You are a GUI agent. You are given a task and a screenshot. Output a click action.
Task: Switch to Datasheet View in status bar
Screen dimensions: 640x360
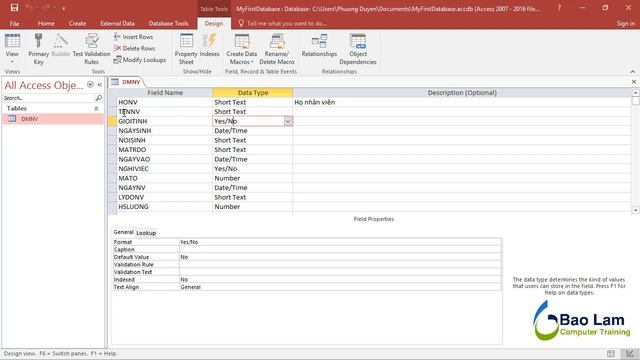point(611,353)
